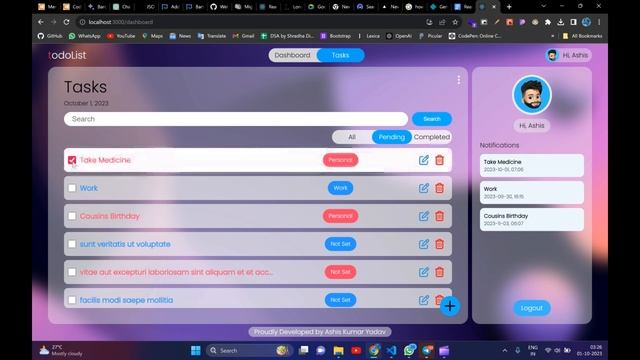640x360 pixels.
Task: Click the blue plus add-task button
Action: pyautogui.click(x=450, y=306)
